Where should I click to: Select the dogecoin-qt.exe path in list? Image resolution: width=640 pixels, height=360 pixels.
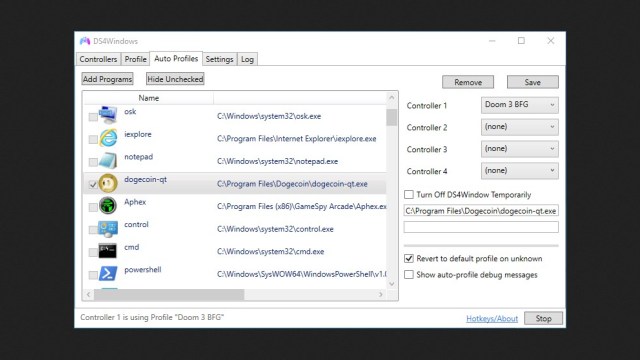[292, 184]
